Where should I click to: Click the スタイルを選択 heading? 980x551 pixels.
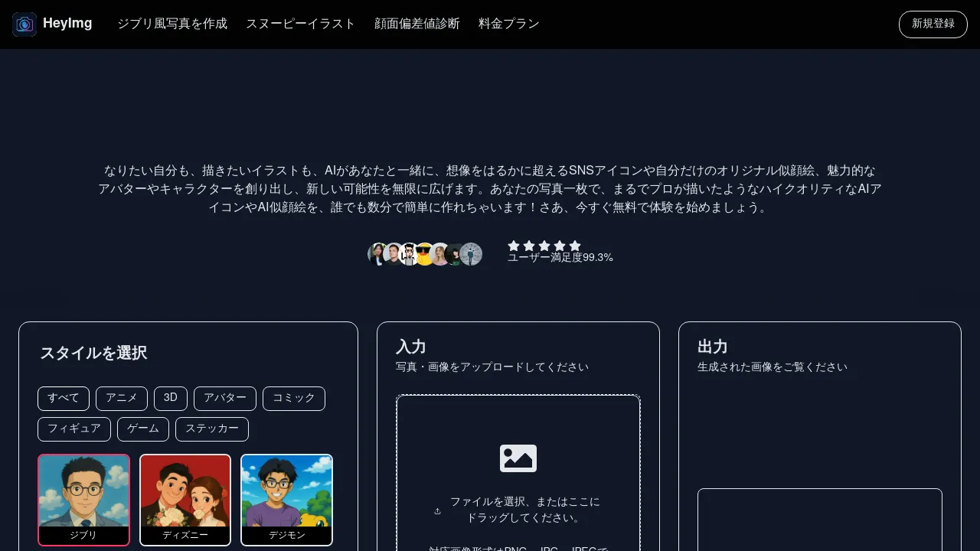pyautogui.click(x=93, y=353)
